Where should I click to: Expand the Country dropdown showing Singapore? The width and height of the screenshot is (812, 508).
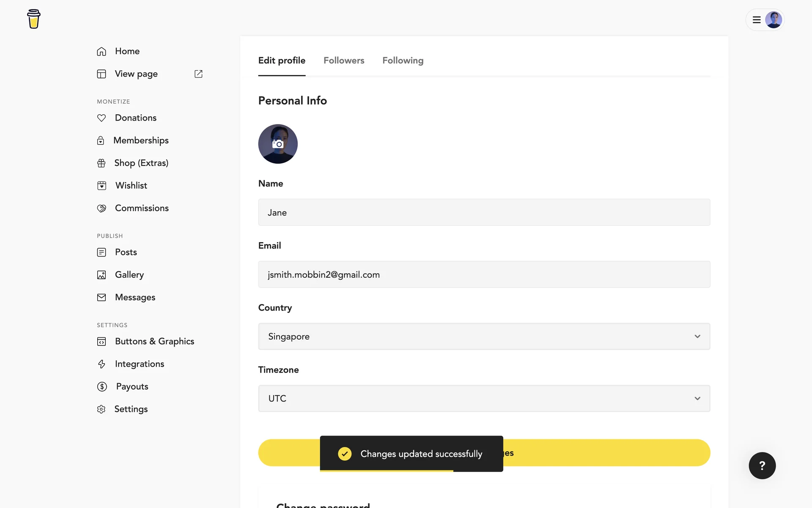tap(484, 337)
